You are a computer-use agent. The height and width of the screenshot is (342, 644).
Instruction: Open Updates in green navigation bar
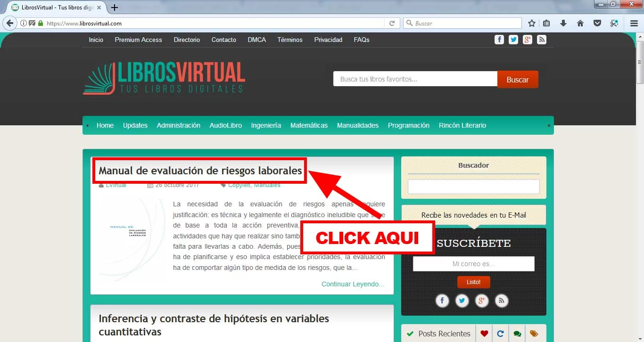click(135, 125)
